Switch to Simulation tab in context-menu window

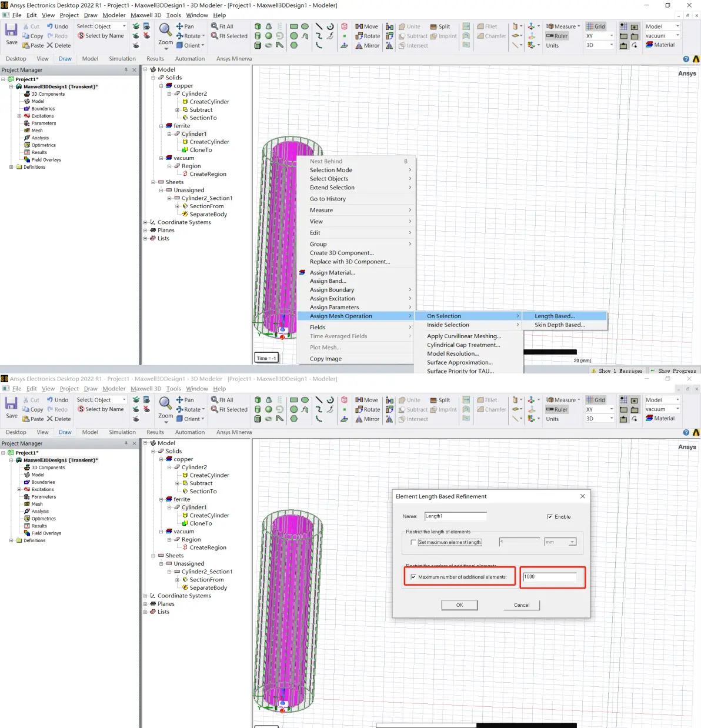[122, 59]
